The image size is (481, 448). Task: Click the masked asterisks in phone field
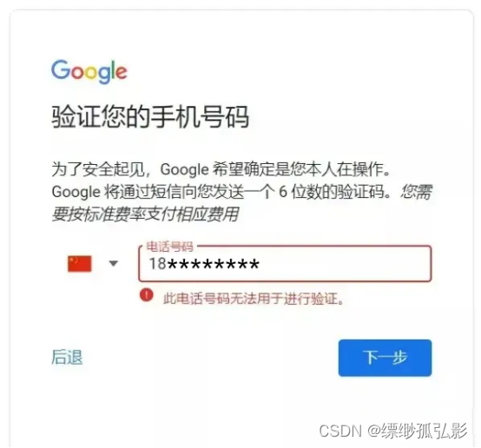tap(214, 264)
